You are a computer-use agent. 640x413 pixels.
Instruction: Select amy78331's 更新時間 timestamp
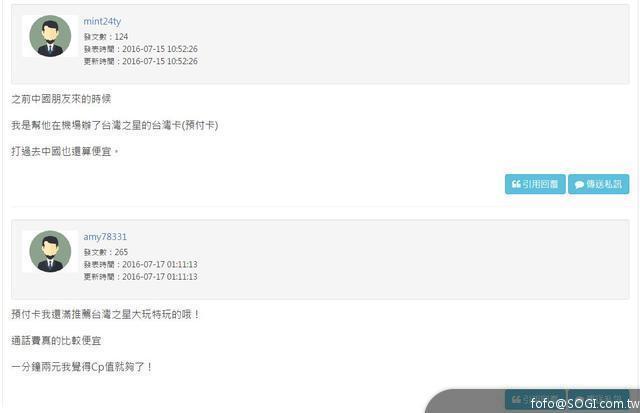pos(160,277)
